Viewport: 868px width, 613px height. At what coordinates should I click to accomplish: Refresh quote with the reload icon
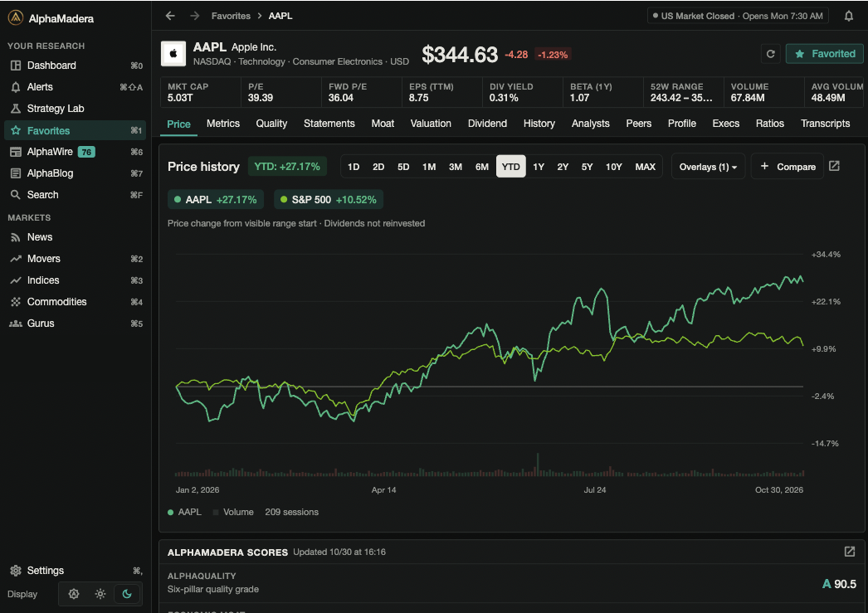(771, 54)
